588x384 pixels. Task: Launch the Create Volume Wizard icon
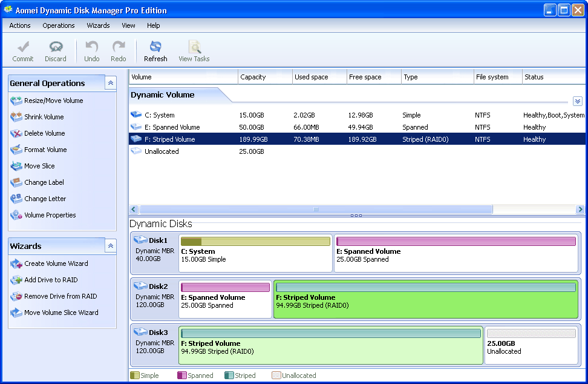point(16,263)
